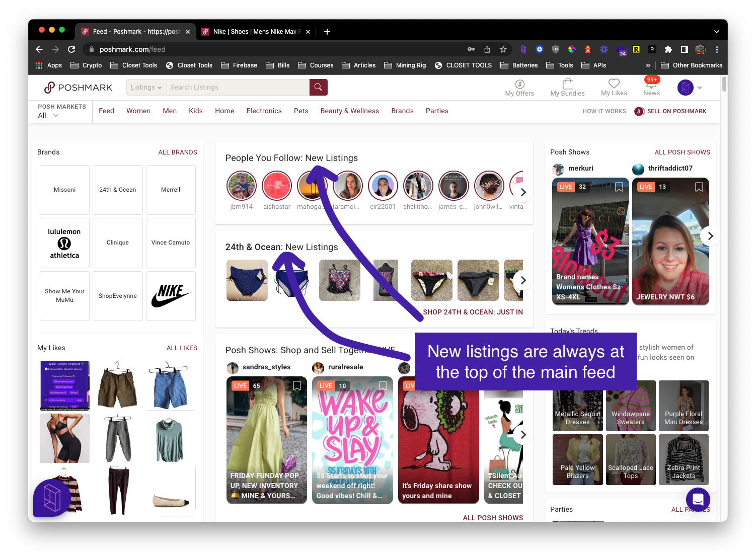Open Chrome three-dot menu

(717, 49)
